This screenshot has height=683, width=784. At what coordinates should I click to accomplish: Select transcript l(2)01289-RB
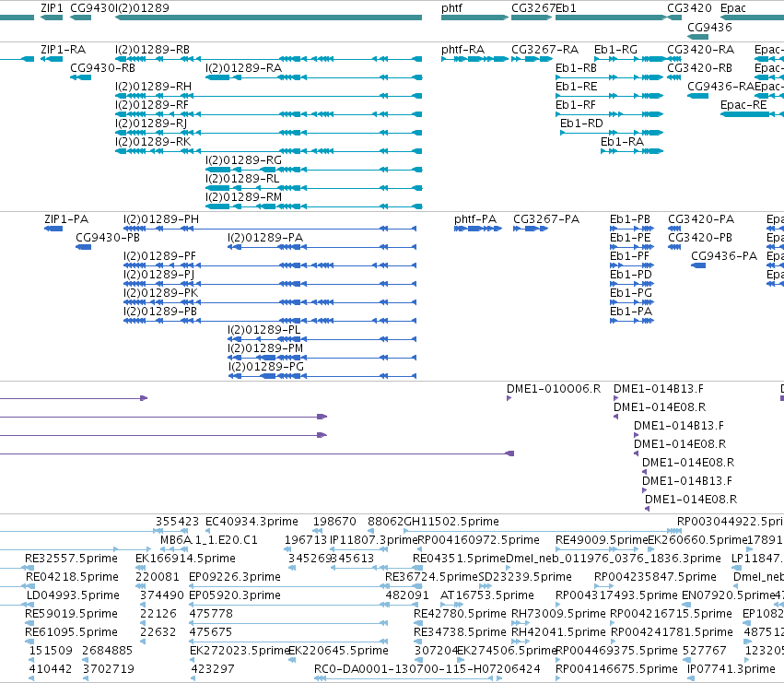tap(153, 50)
